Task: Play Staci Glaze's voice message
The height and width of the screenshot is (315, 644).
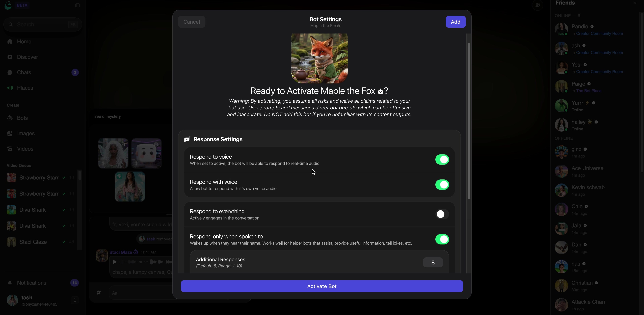Action: coord(114,262)
